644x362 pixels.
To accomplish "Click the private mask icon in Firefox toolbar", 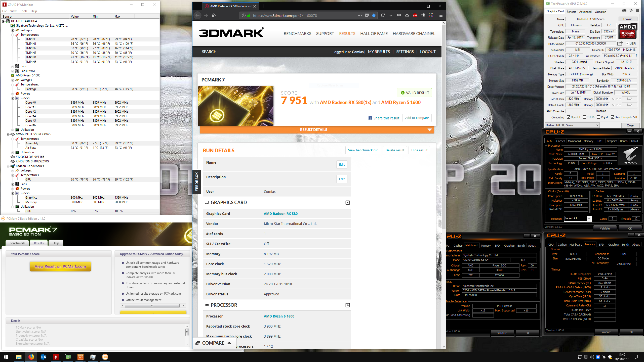I will [399, 15].
